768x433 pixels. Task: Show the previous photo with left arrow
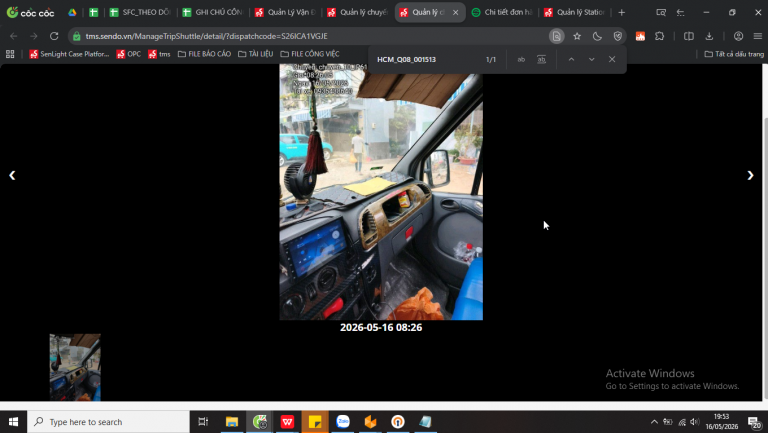coord(12,175)
